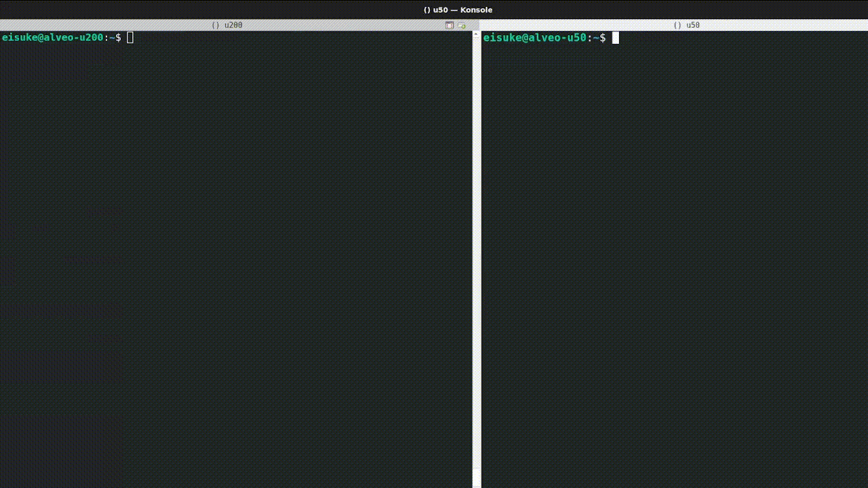Click the detach-pane icon with the green plus
868x488 pixels.
click(x=462, y=25)
